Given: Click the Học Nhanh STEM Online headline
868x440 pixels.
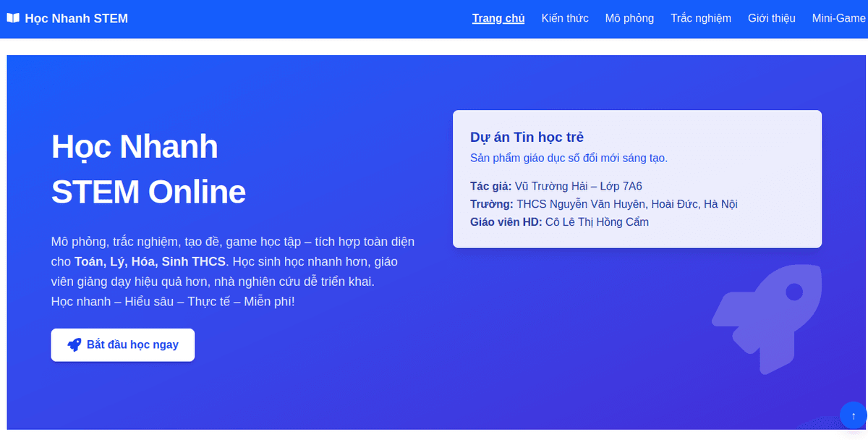Looking at the screenshot, I should pyautogui.click(x=148, y=169).
